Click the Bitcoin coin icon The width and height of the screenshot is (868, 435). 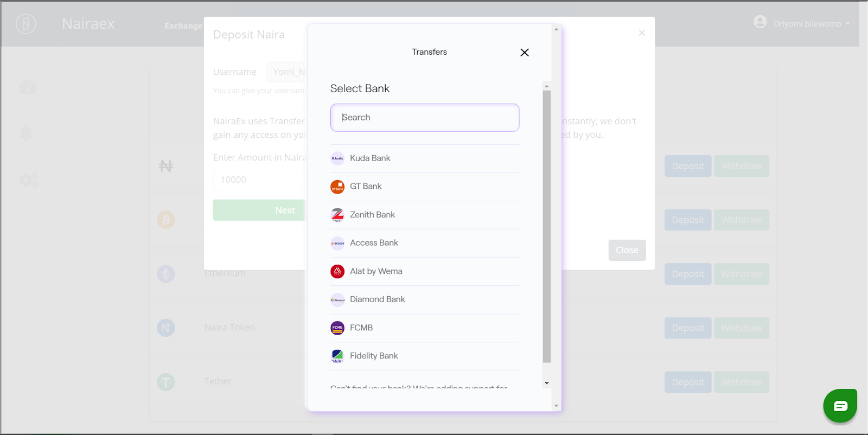(x=166, y=220)
